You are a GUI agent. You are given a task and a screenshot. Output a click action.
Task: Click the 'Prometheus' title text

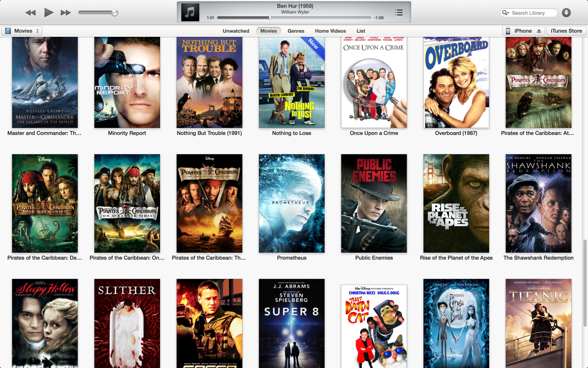tap(292, 258)
